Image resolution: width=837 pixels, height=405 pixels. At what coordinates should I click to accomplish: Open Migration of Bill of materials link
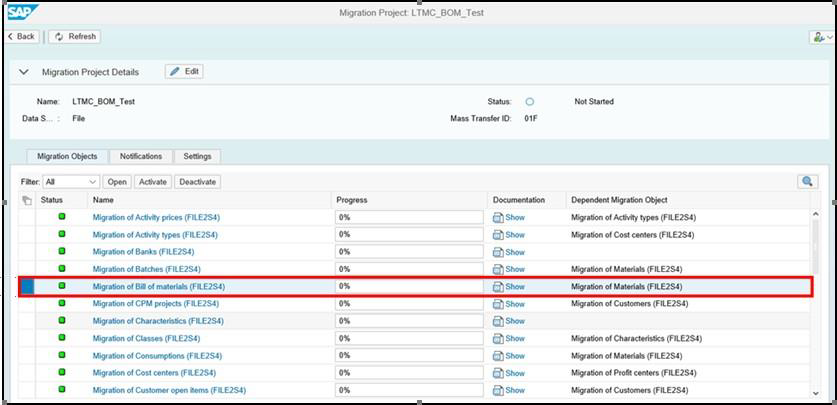coord(159,287)
